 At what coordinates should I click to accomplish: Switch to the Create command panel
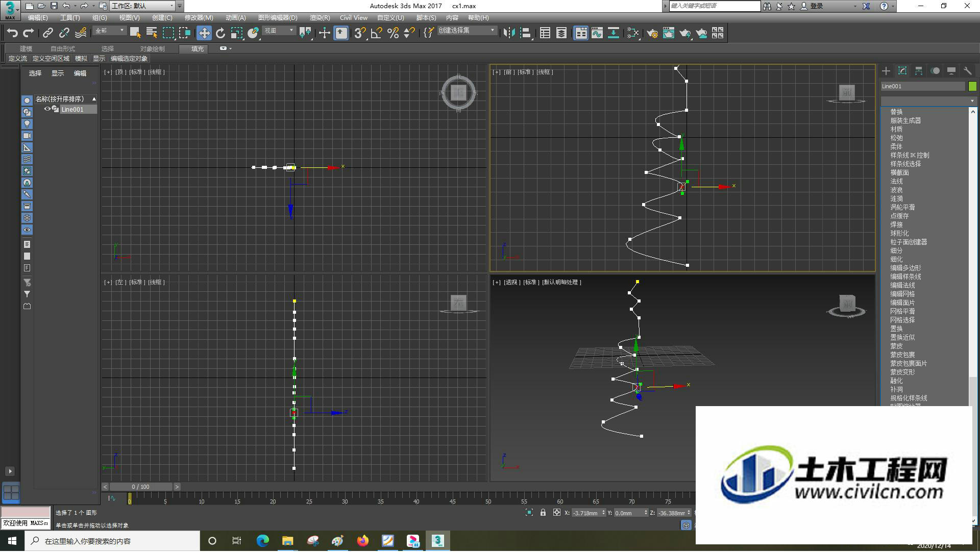pos(886,71)
